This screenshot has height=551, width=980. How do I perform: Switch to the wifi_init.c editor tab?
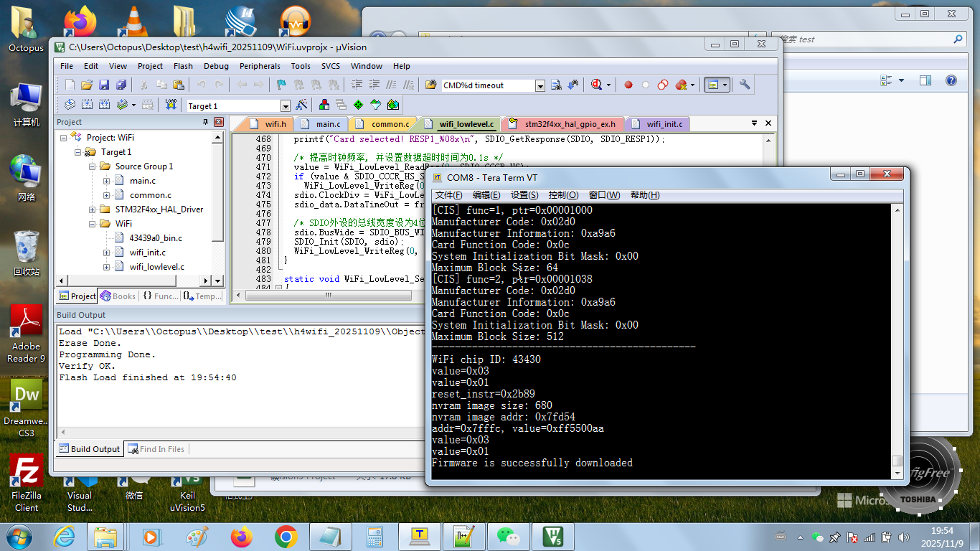664,124
